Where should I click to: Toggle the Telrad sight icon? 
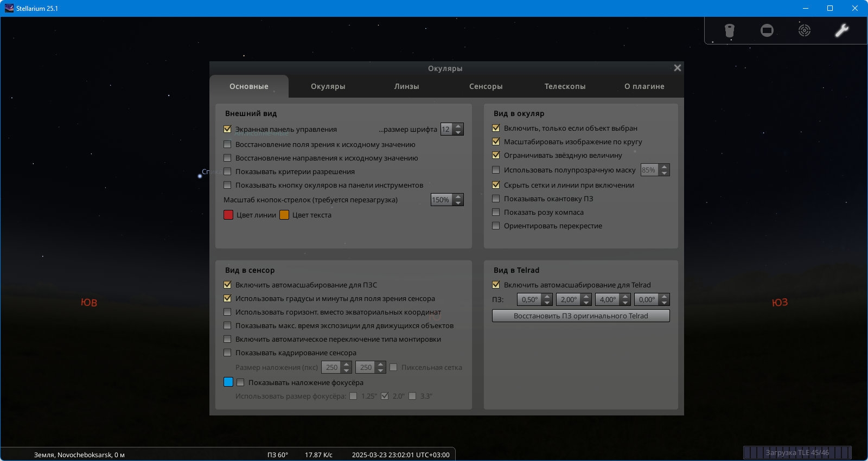[805, 30]
